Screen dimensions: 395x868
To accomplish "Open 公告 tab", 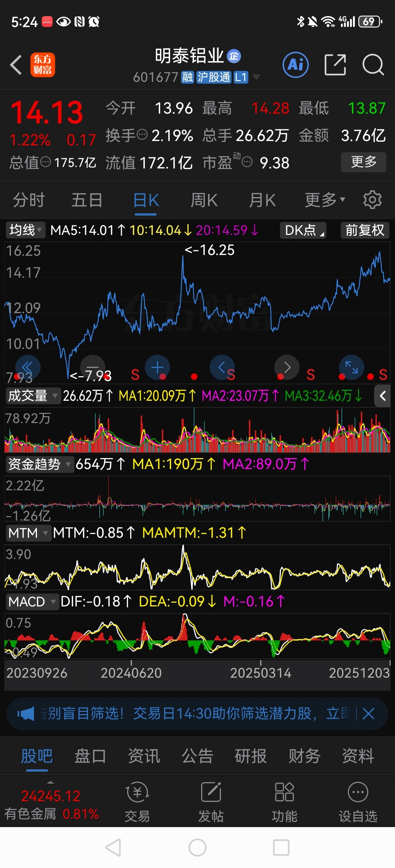I will [x=197, y=756].
